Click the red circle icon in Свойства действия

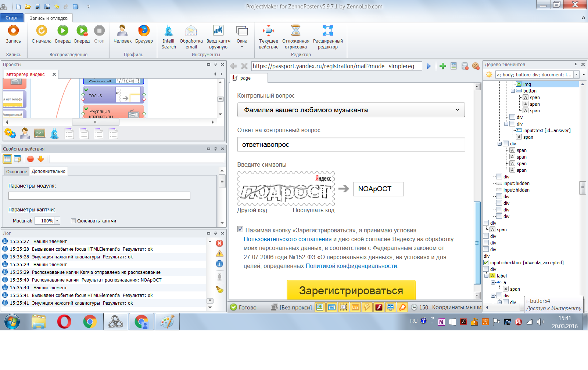31,159
